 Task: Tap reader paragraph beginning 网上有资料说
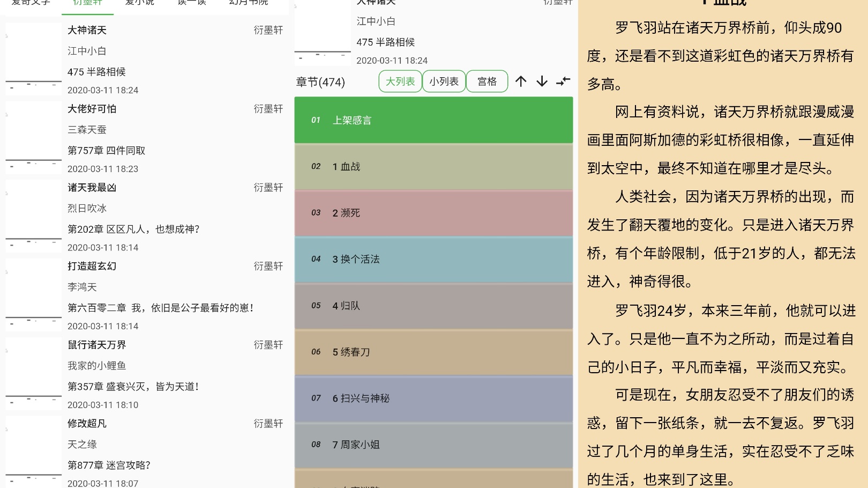721,140
